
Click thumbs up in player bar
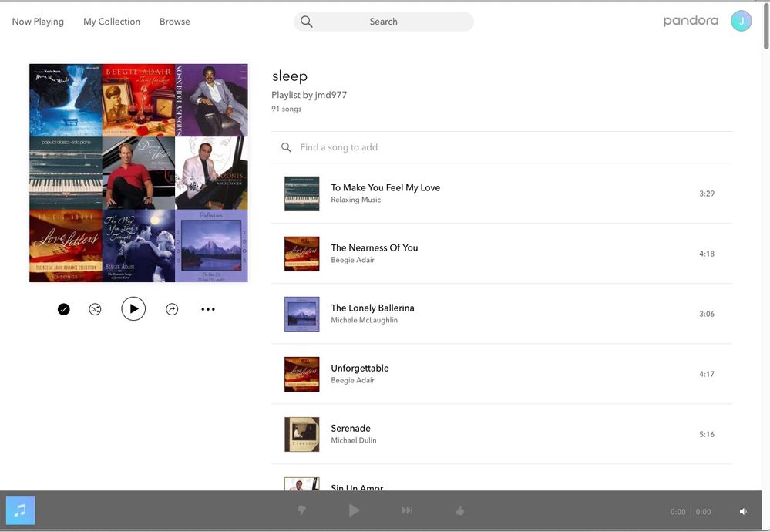460,510
